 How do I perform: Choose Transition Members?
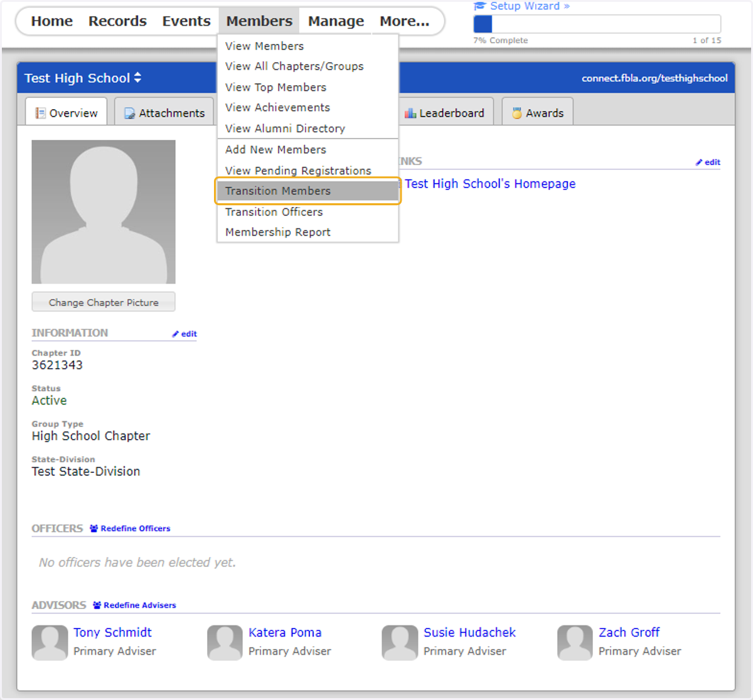(307, 191)
